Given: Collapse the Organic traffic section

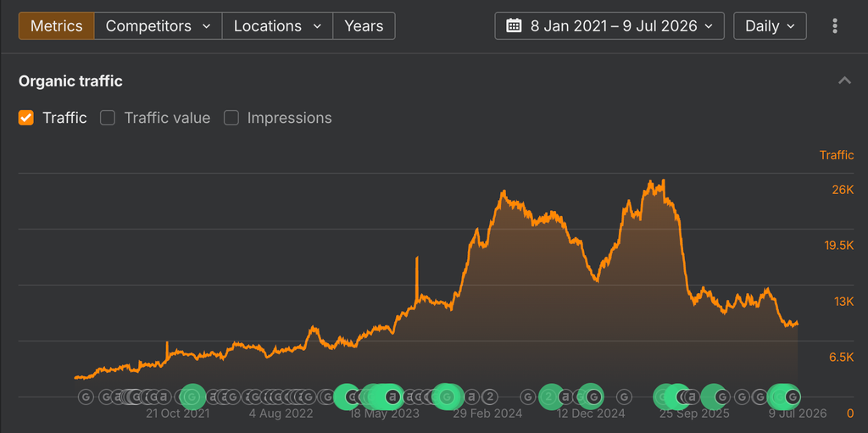Looking at the screenshot, I should [x=844, y=80].
